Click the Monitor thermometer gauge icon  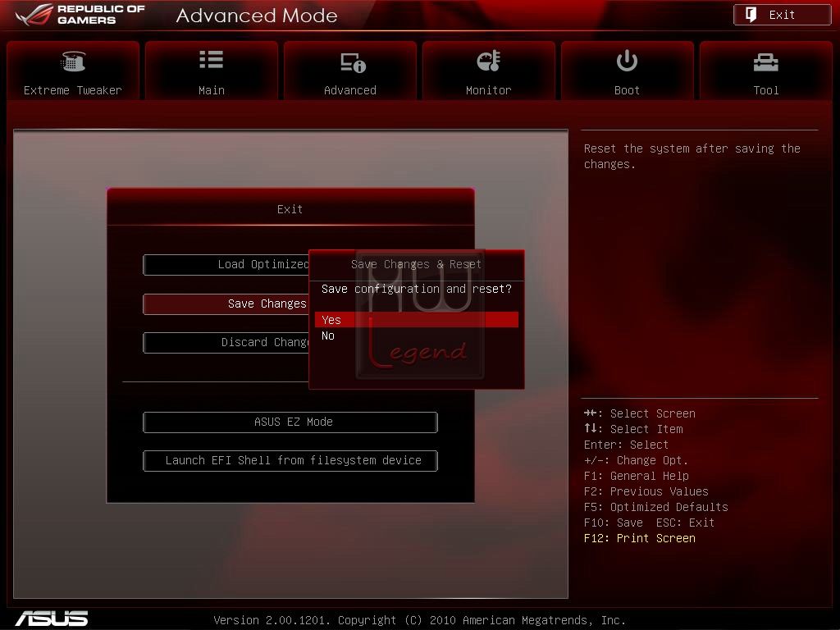coord(489,61)
